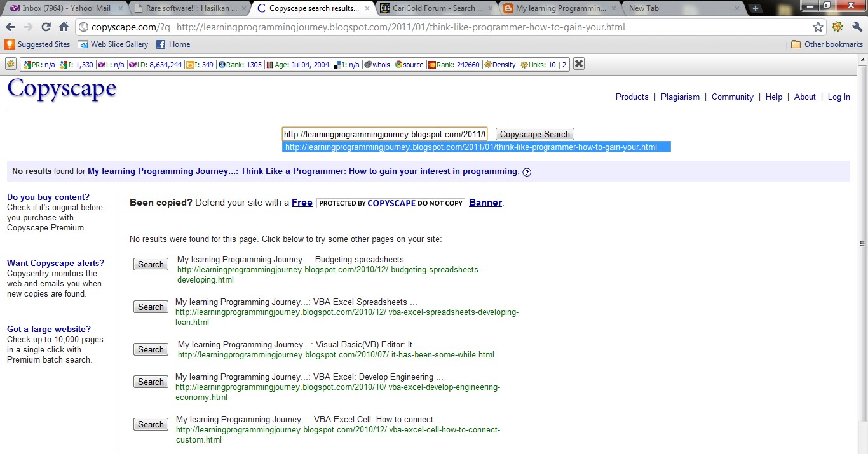
Task: Open the About menu link
Action: tap(805, 97)
